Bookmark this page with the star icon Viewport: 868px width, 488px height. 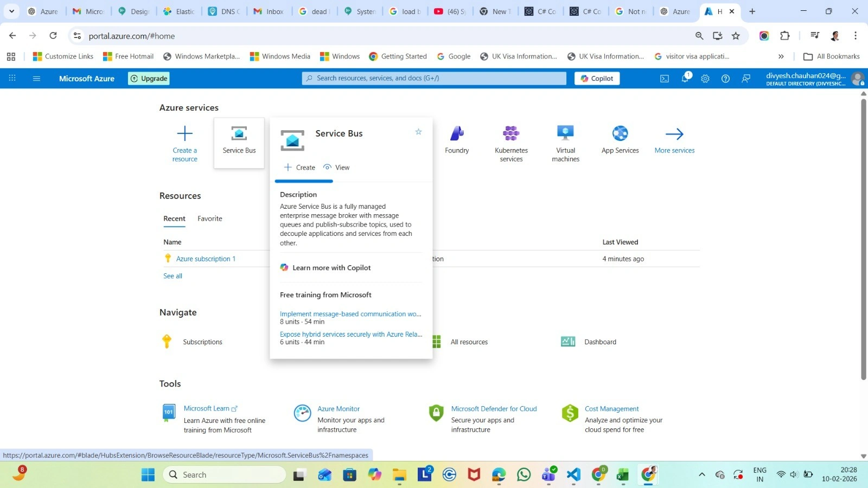736,36
